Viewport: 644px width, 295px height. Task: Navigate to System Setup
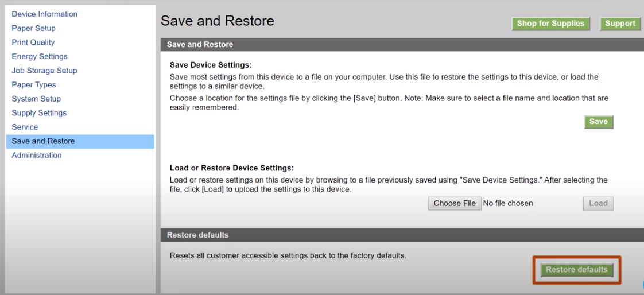pyautogui.click(x=36, y=99)
